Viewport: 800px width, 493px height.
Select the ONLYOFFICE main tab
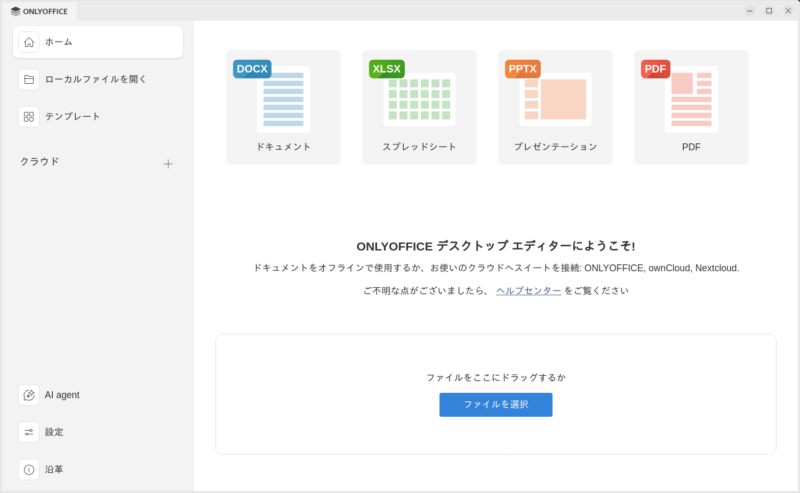(40, 11)
